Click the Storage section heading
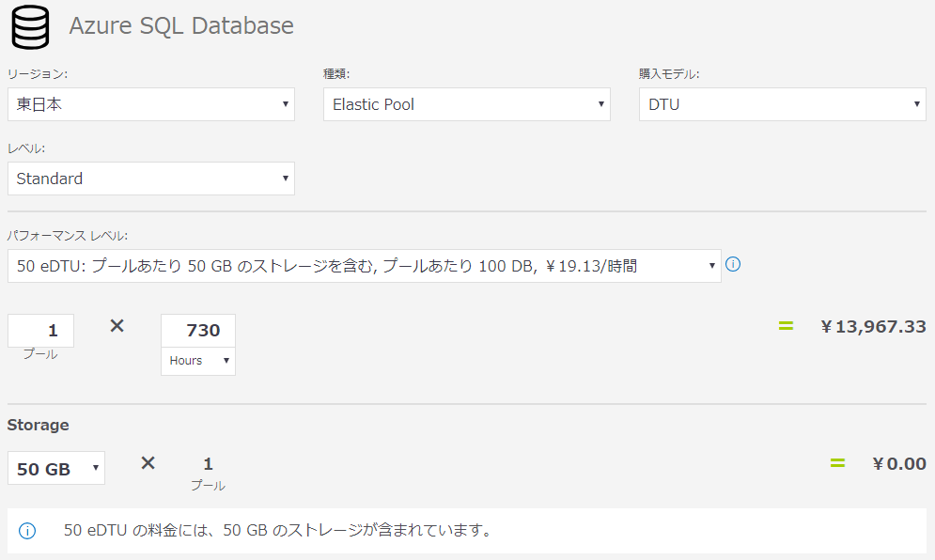 pos(39,425)
